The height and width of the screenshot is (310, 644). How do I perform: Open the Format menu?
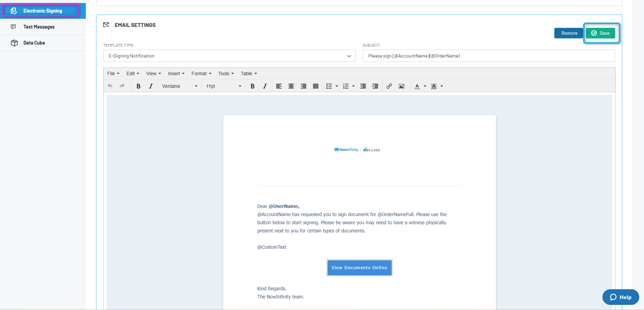point(201,74)
